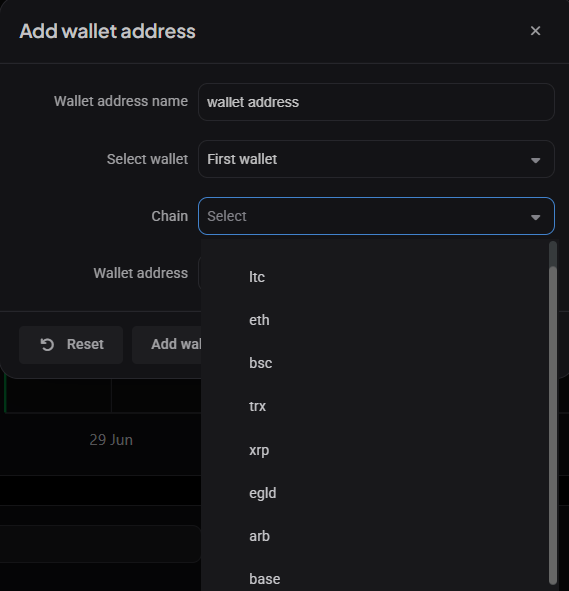Expand the Chain select dropdown
569x591 pixels.
point(376,216)
